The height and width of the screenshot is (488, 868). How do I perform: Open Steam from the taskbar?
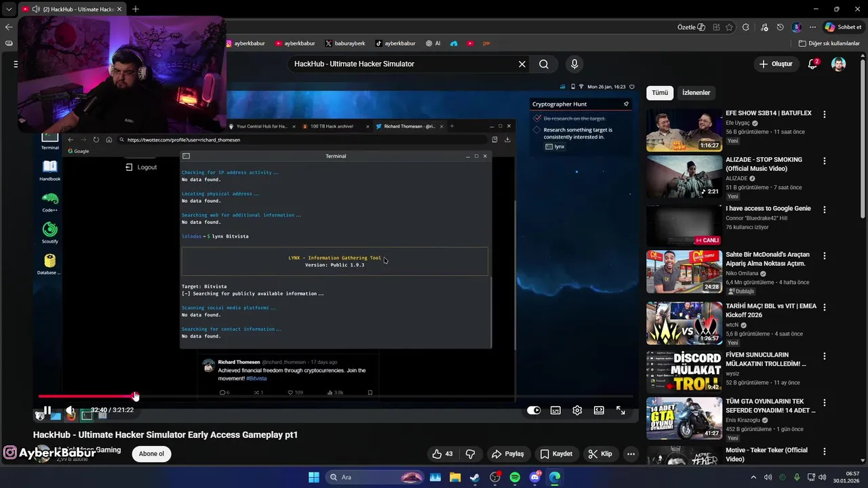point(475,477)
